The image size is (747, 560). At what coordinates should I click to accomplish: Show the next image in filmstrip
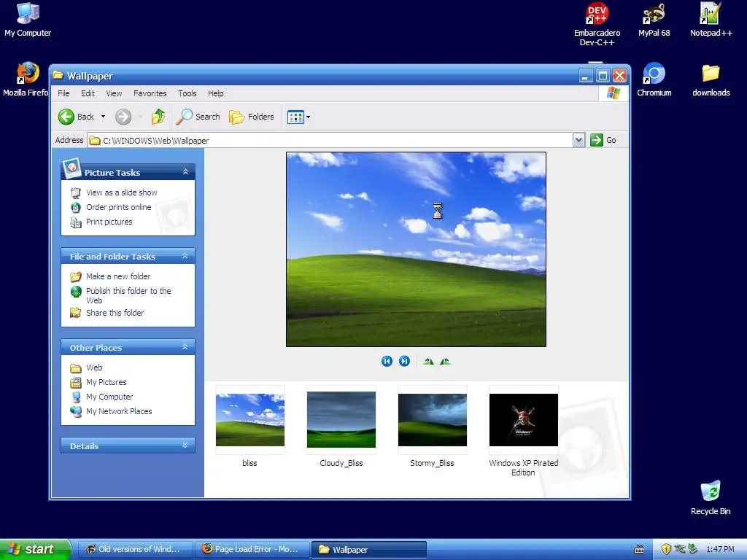[404, 362]
